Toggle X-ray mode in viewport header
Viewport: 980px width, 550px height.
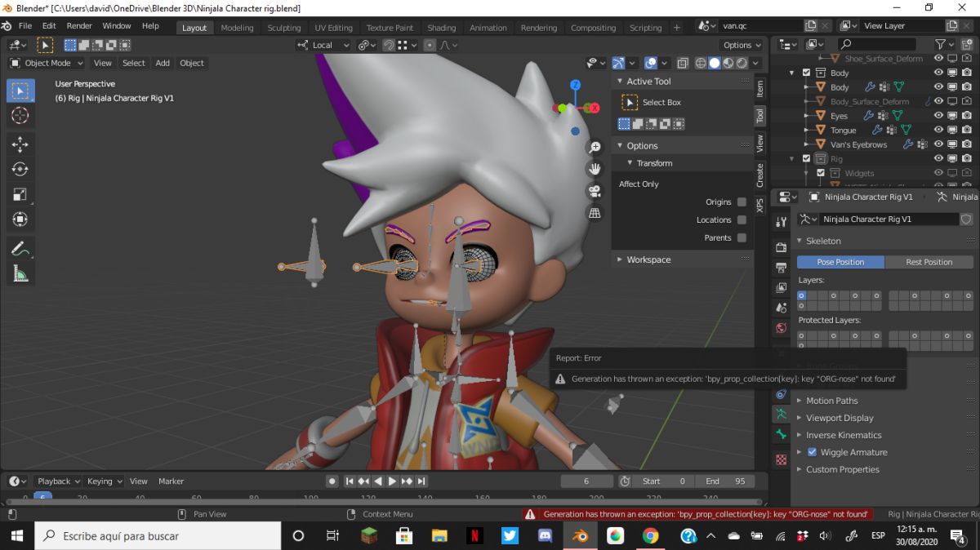point(683,63)
